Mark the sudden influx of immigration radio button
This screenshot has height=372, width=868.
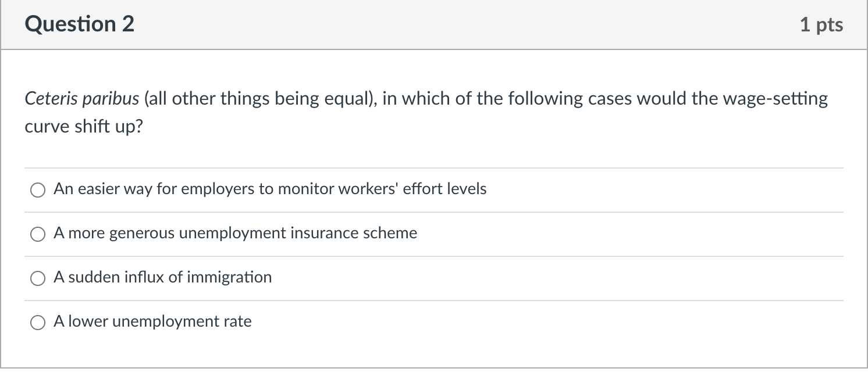pos(38,278)
